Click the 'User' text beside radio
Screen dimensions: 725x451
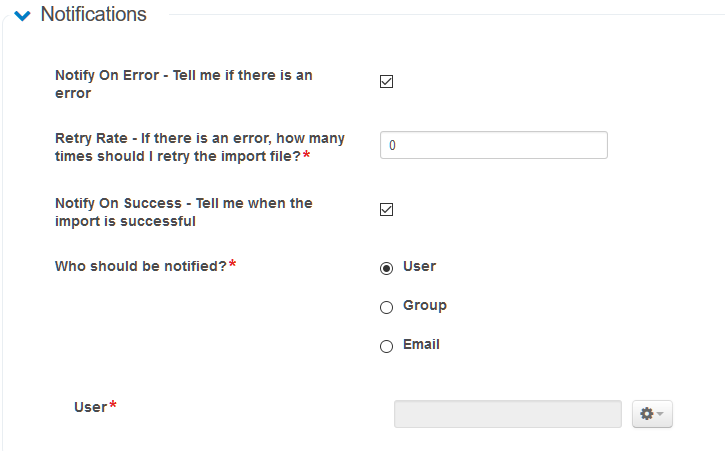(419, 266)
